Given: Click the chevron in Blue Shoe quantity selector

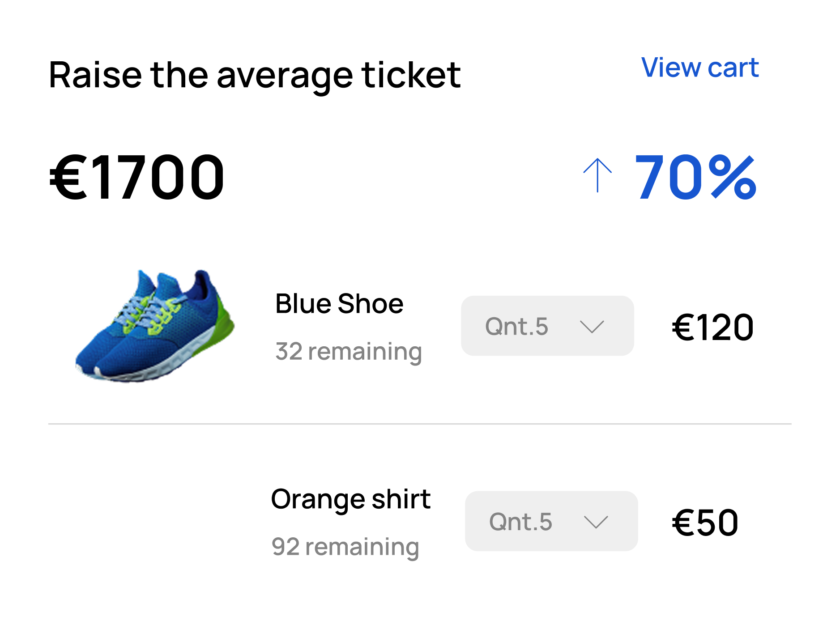Looking at the screenshot, I should 592,327.
